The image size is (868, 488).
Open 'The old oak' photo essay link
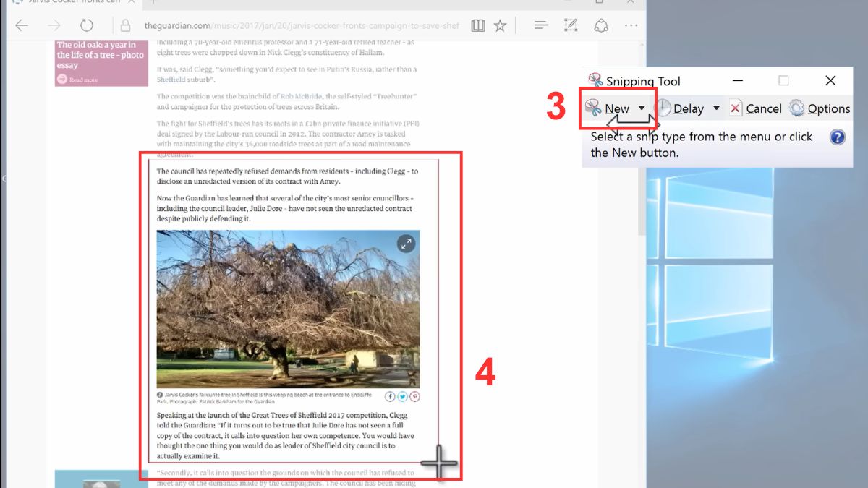(101, 55)
